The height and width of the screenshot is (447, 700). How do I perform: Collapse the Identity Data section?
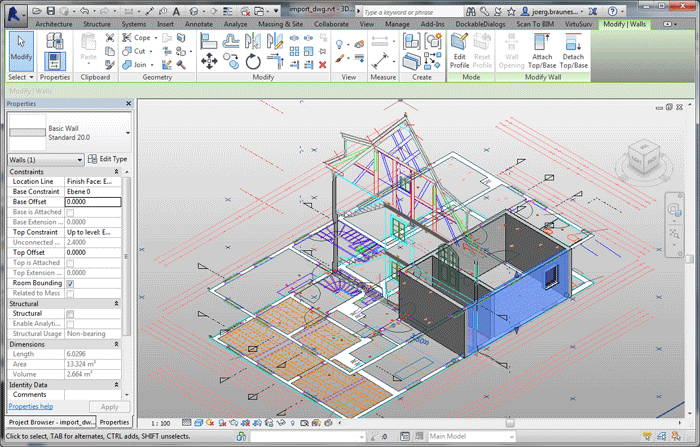(x=117, y=384)
